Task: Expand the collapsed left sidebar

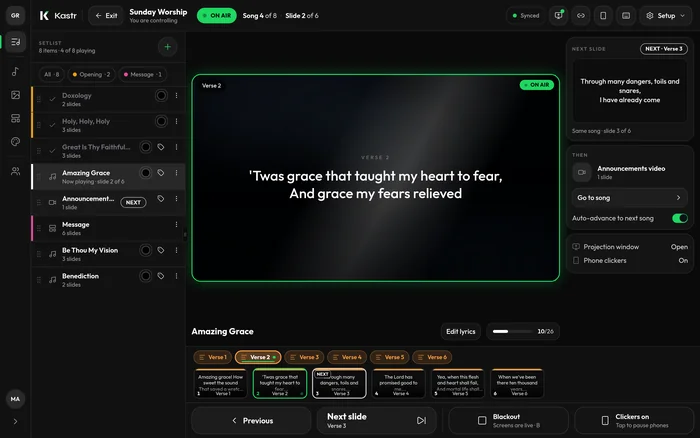Action: (x=16, y=421)
